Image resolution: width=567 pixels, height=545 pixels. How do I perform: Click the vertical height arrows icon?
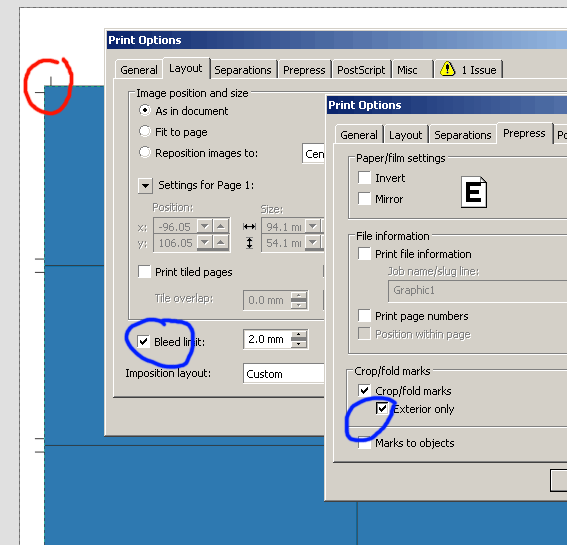point(249,243)
